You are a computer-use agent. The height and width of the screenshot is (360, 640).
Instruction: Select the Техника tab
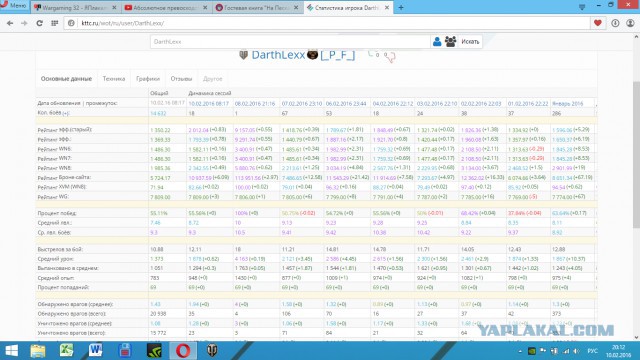[114, 79]
